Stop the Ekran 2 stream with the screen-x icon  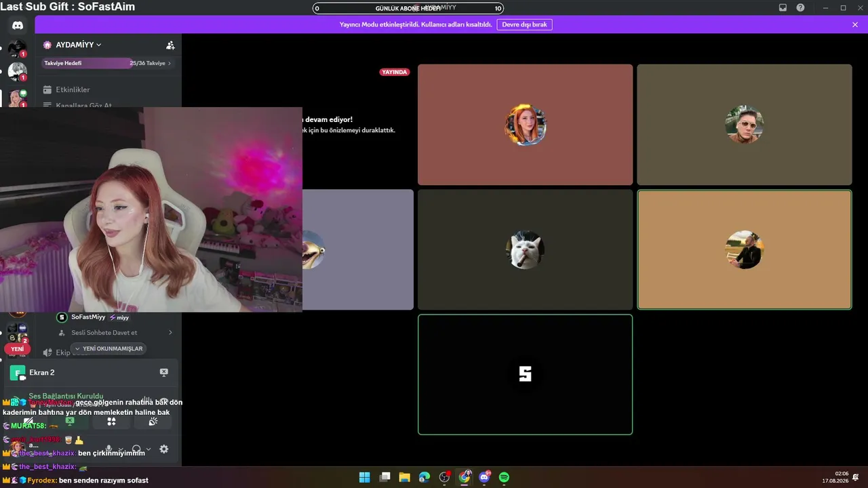click(163, 372)
